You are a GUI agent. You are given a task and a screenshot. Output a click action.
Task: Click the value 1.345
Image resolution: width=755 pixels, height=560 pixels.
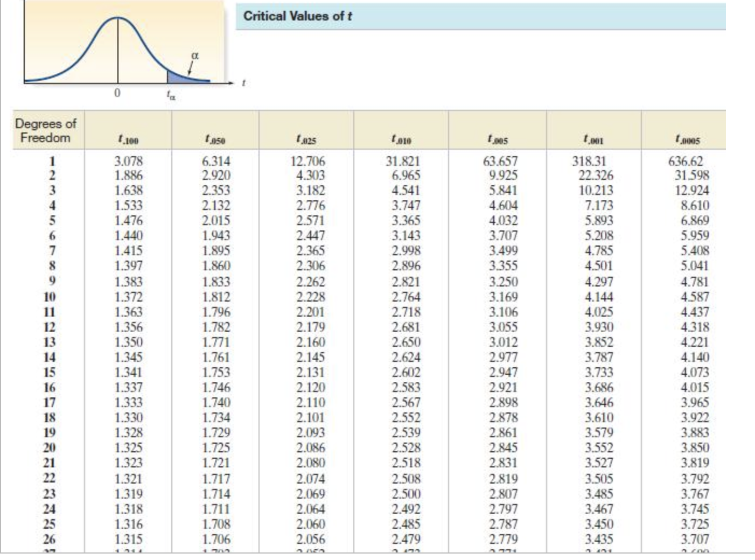pyautogui.click(x=129, y=357)
